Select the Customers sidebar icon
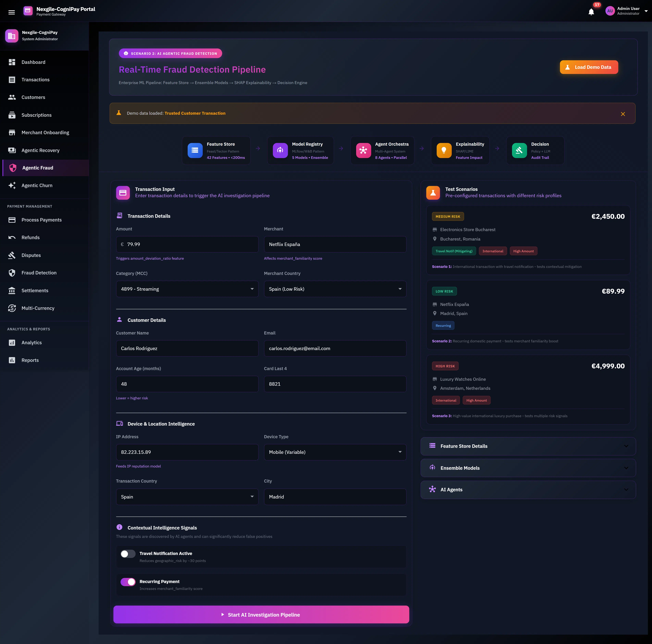This screenshot has height=644, width=652. point(12,97)
